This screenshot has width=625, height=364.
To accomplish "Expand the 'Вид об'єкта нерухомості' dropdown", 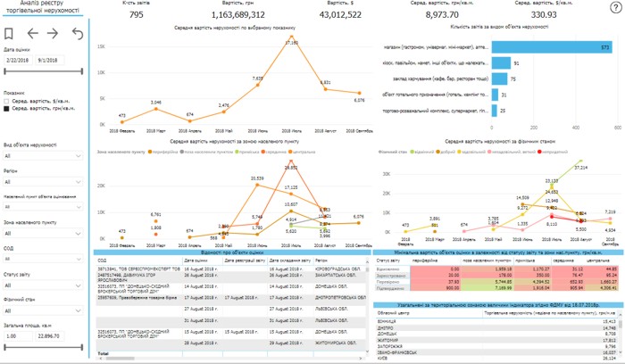I will (x=43, y=156).
